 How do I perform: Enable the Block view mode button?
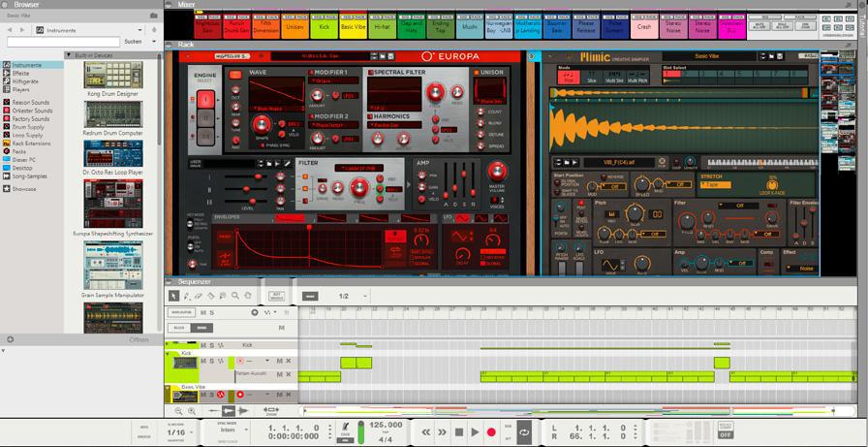tap(179, 328)
